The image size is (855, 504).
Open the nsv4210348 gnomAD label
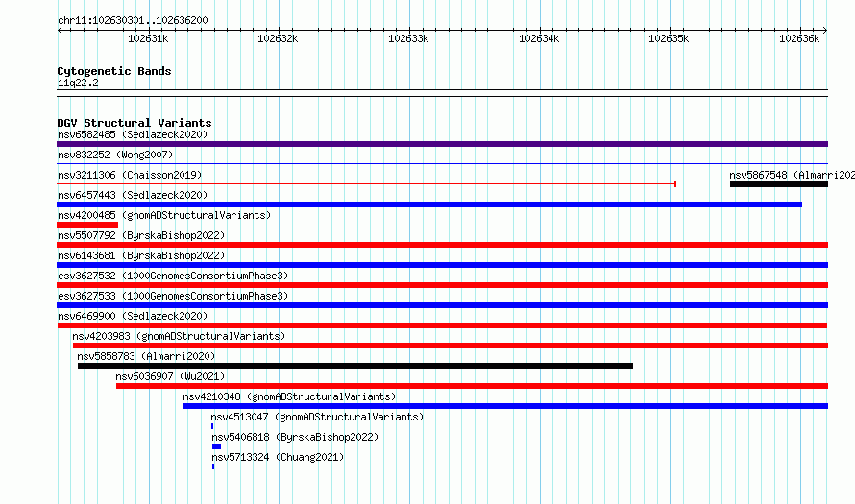[x=289, y=396]
